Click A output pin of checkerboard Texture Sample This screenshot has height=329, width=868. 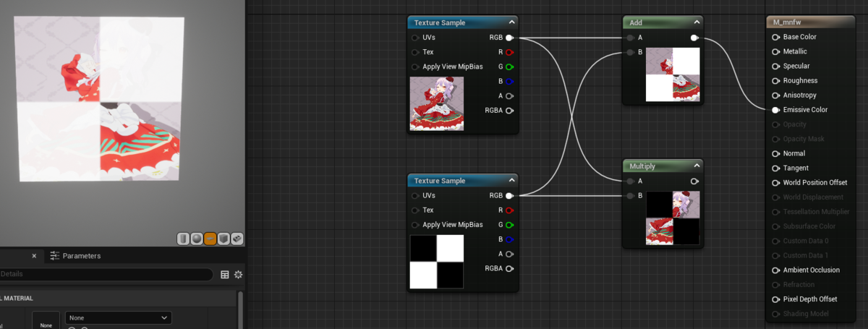tap(509, 254)
